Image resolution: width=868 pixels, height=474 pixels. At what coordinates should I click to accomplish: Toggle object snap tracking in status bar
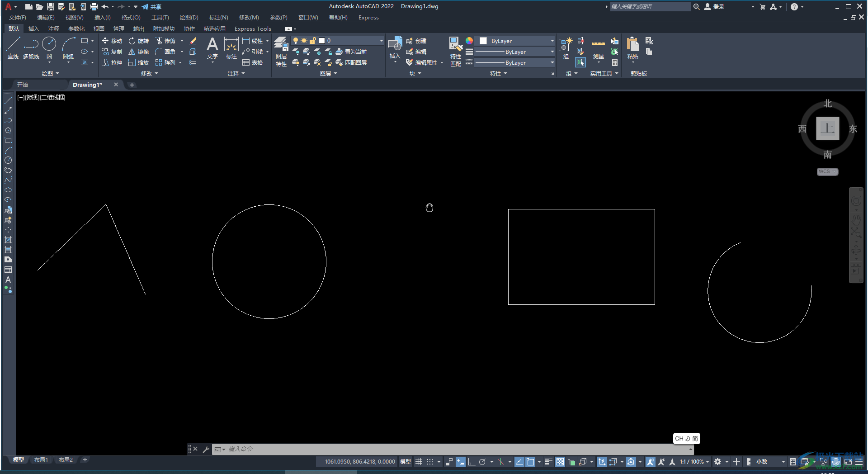click(x=519, y=462)
